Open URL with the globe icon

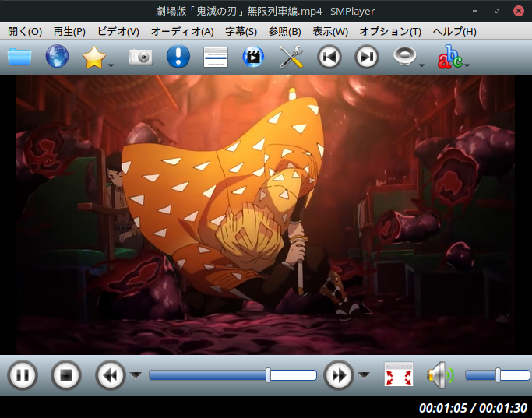(57, 56)
